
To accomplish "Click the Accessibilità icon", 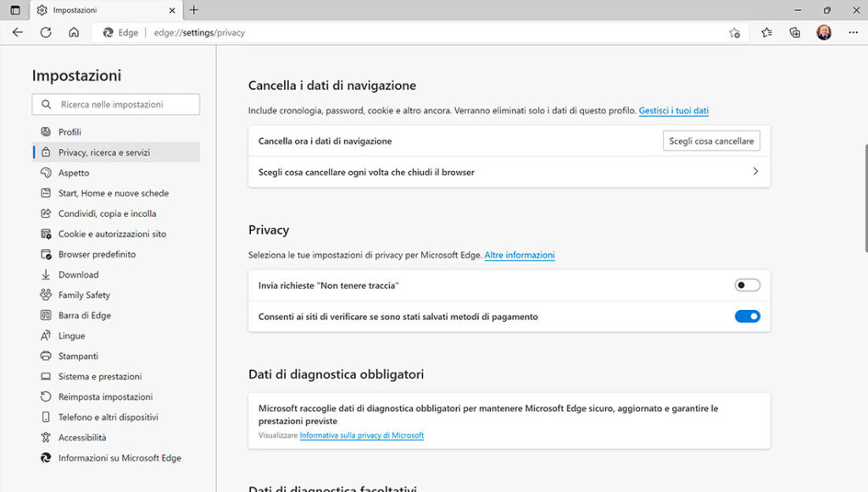I will pos(46,437).
